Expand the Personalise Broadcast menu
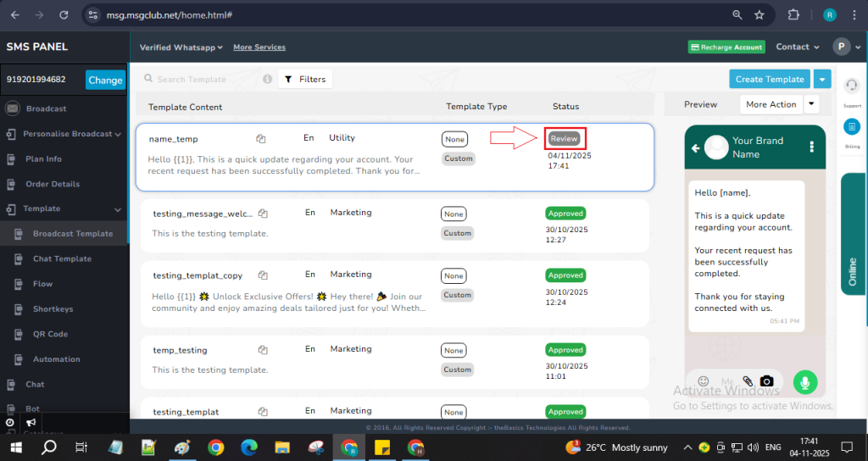The image size is (868, 461). click(x=118, y=134)
